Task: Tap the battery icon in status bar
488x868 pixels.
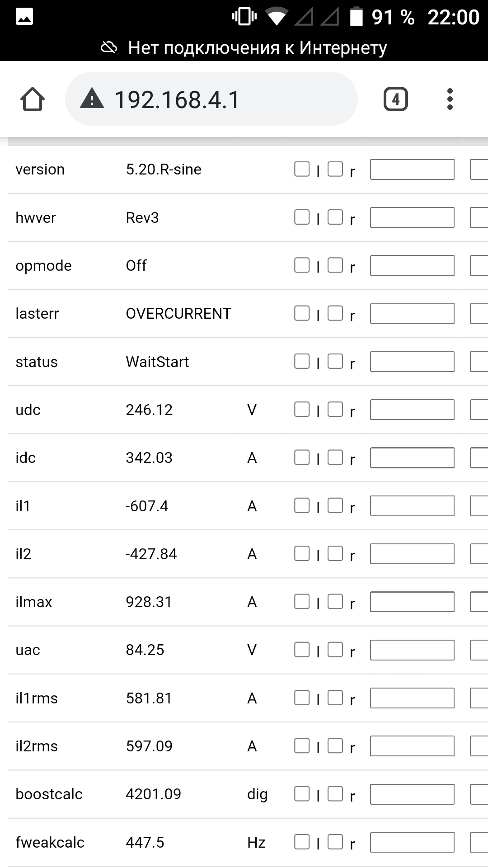Action: point(357,17)
